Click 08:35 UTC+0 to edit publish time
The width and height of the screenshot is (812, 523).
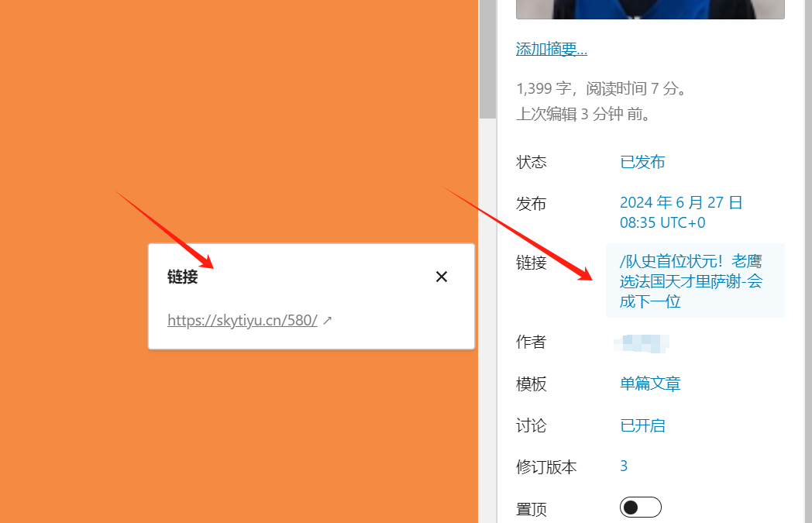(x=662, y=222)
